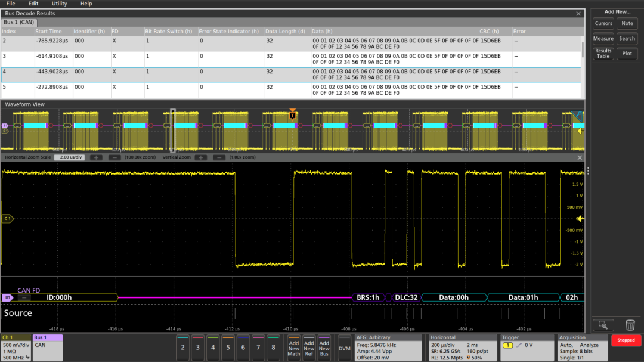Click the three-dot panel handle
This screenshot has height=363, width=644.
[588, 171]
